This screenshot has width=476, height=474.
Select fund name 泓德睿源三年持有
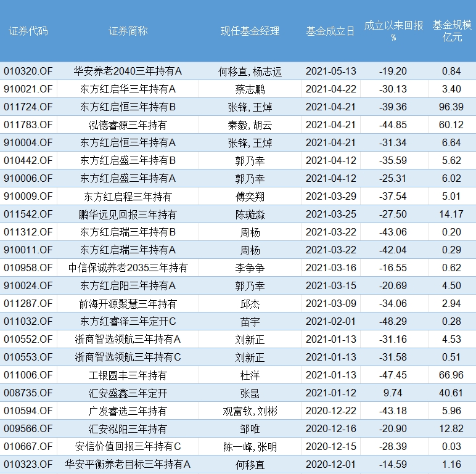128,125
